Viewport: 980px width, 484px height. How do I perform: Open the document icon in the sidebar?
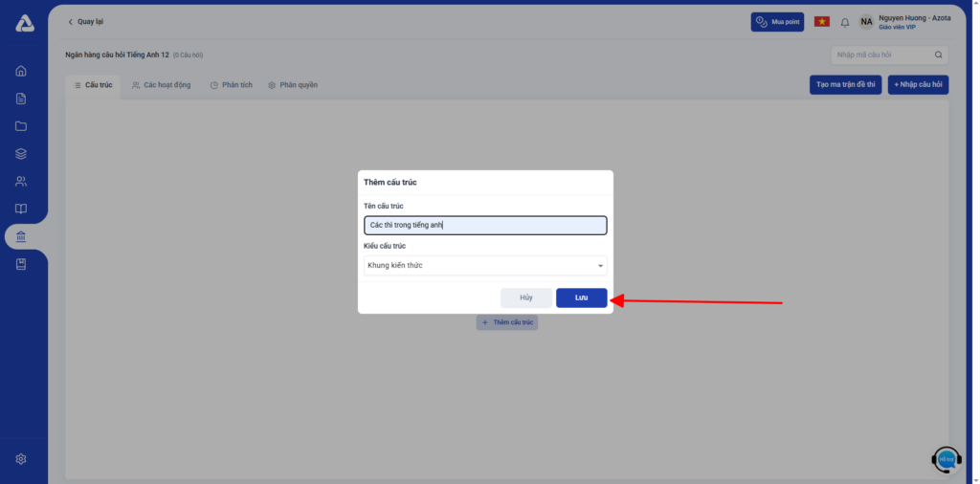21,99
